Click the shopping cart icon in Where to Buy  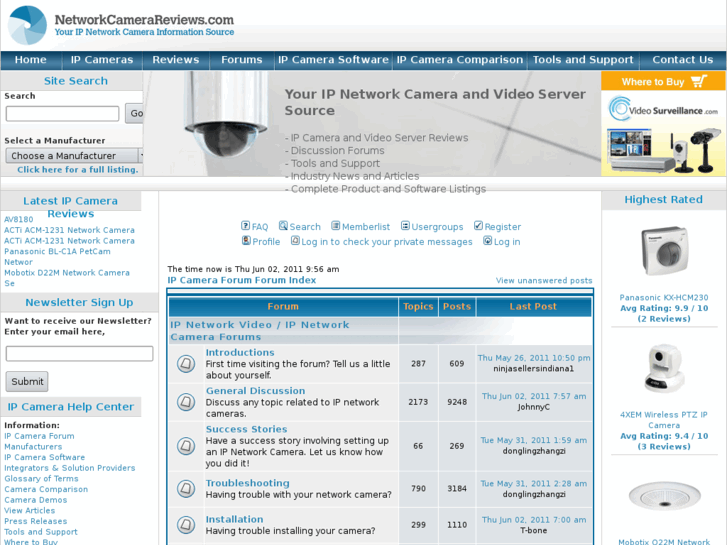pyautogui.click(x=699, y=82)
